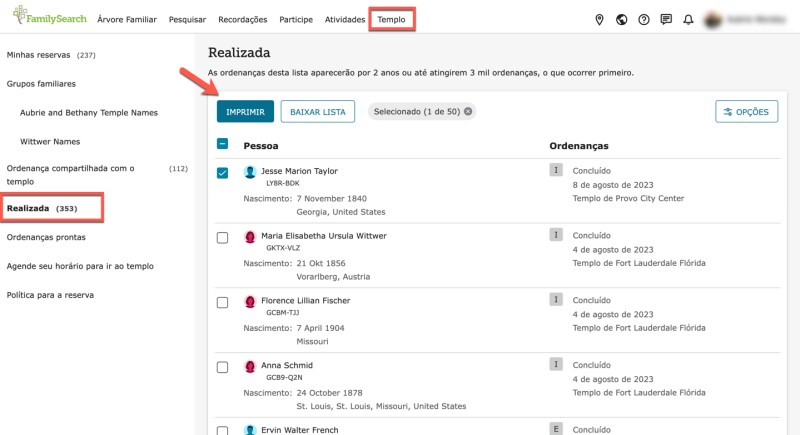Click the E ordinance badge for Ervin French
Viewport: 800px width, 435px height.
point(556,429)
